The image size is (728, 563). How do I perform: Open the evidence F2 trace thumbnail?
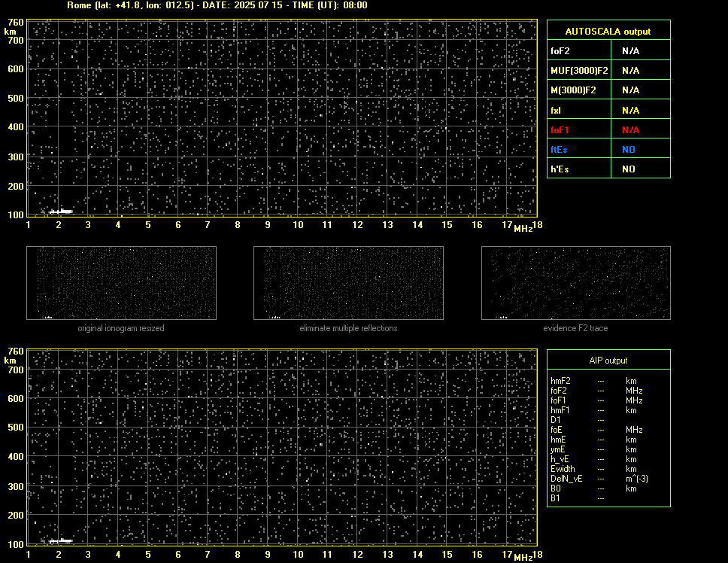[576, 283]
